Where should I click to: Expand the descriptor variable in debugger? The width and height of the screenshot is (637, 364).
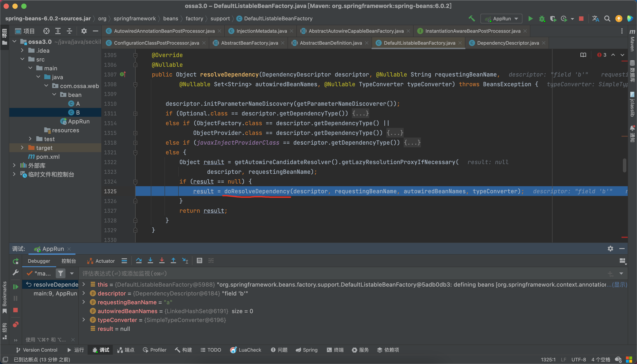pyautogui.click(x=84, y=293)
